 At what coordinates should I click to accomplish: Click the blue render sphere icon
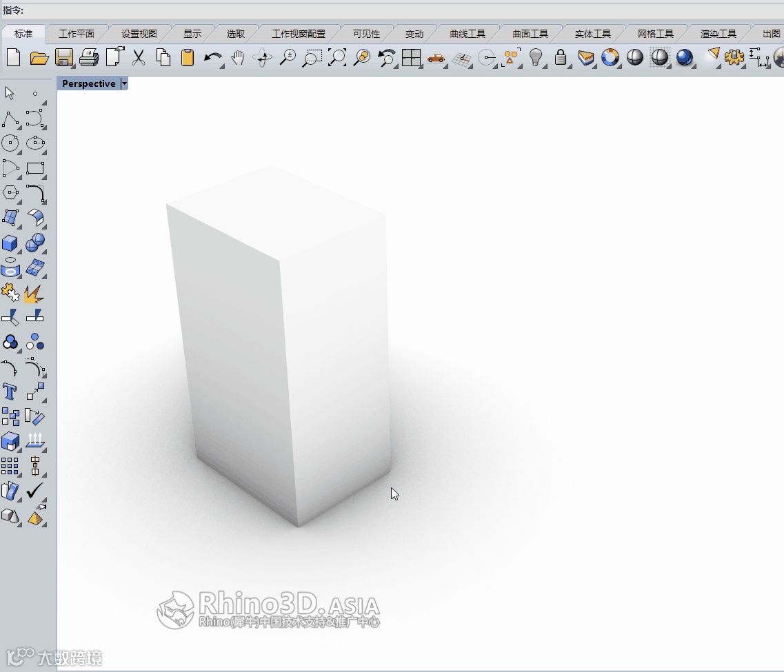[685, 58]
